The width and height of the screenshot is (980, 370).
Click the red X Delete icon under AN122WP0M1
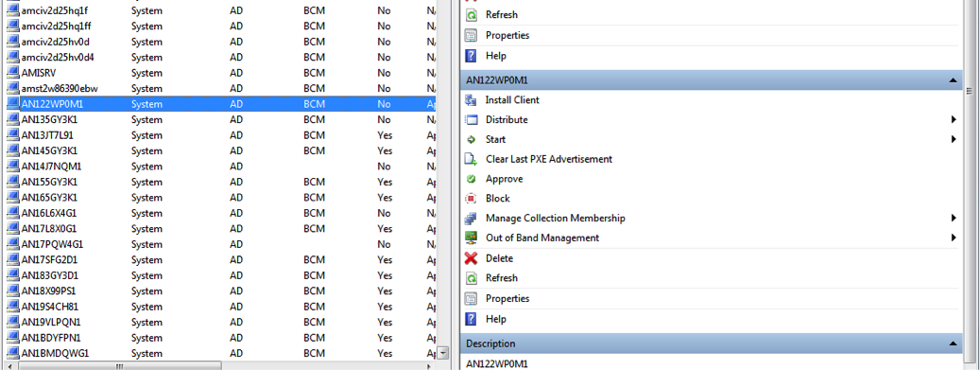coord(472,258)
